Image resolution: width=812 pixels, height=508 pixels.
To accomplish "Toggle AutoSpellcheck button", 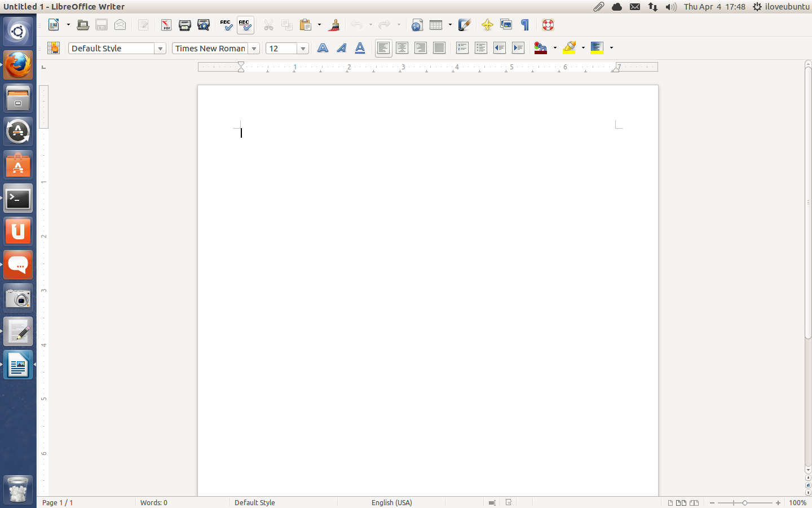I will pyautogui.click(x=245, y=25).
